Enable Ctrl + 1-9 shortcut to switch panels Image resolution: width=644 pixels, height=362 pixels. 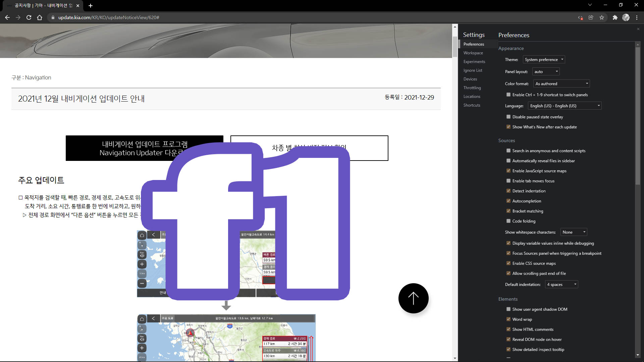[x=508, y=95]
